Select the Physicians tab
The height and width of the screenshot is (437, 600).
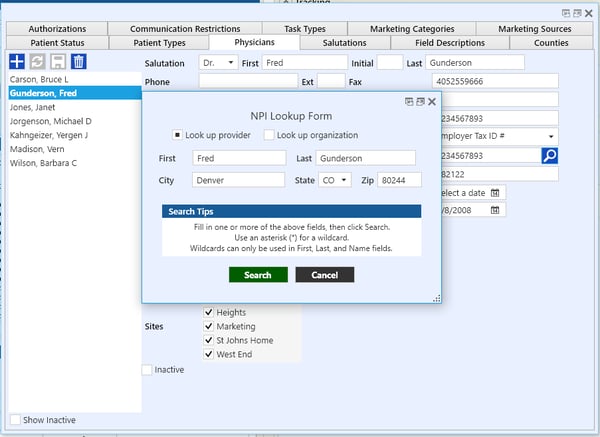pos(254,42)
